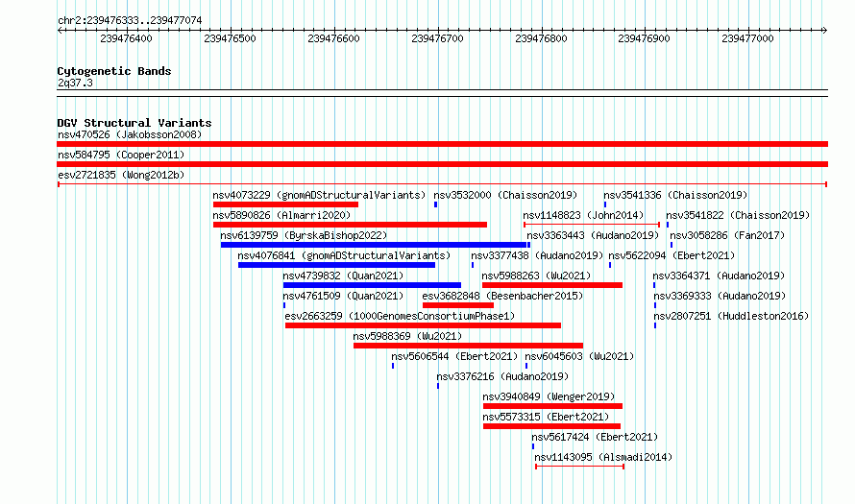
Task: Select the nsv584795 (Cooper2011) variant label
Action: click(x=121, y=155)
